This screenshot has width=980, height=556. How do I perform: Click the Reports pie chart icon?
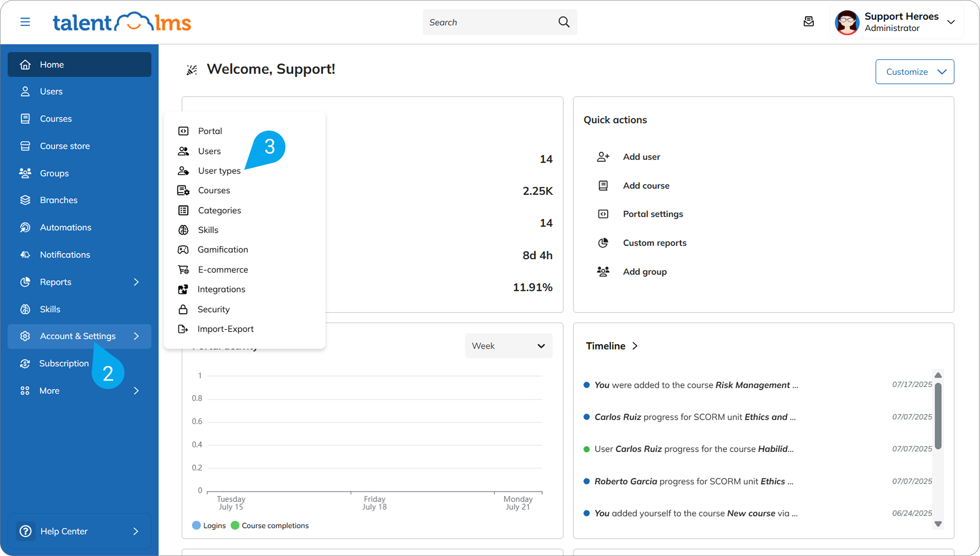25,282
